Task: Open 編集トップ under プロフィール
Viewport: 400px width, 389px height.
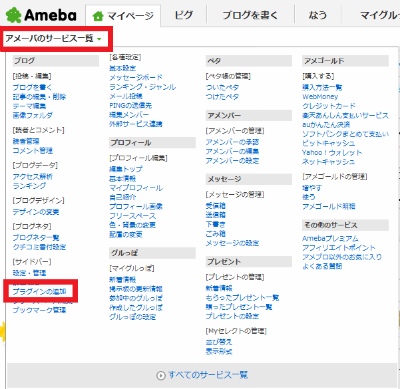Action: coord(126,169)
